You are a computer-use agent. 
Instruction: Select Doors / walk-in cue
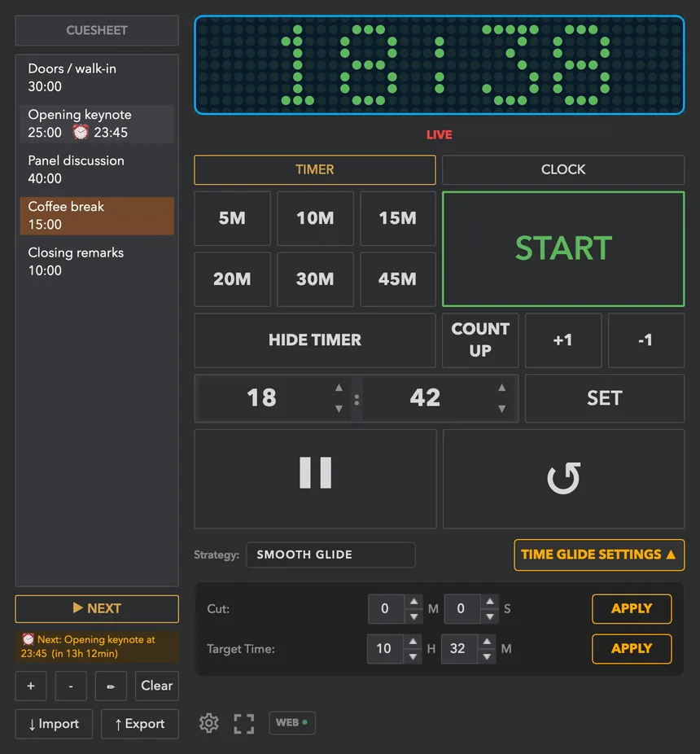click(x=97, y=78)
